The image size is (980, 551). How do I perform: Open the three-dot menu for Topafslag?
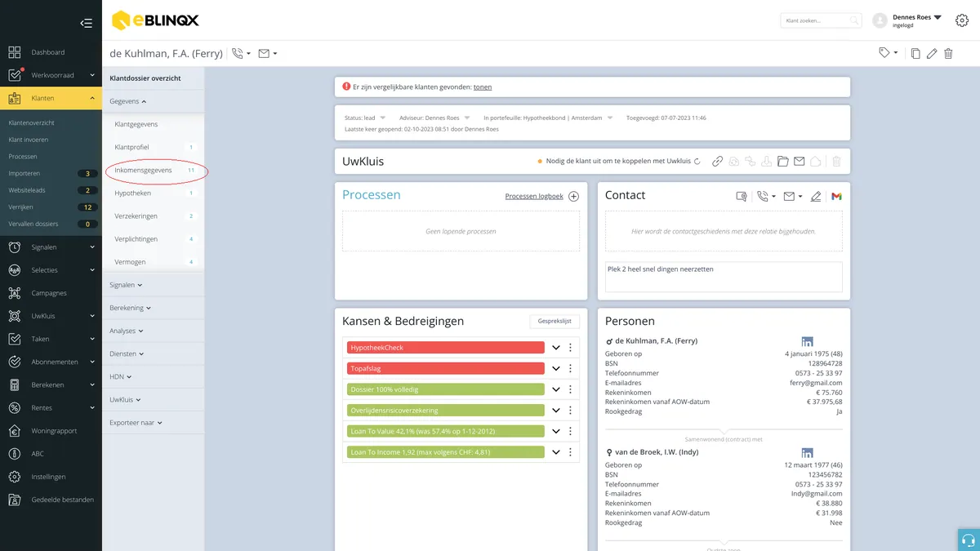[570, 368]
